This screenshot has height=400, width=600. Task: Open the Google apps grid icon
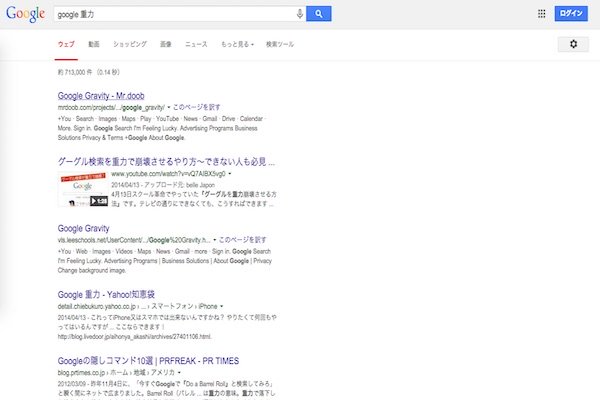541,14
